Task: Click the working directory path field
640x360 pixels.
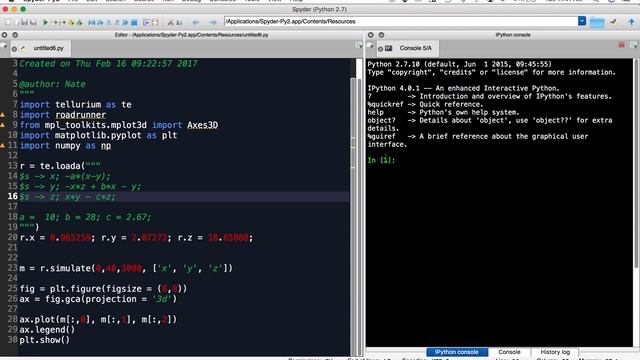Action: 401,21
